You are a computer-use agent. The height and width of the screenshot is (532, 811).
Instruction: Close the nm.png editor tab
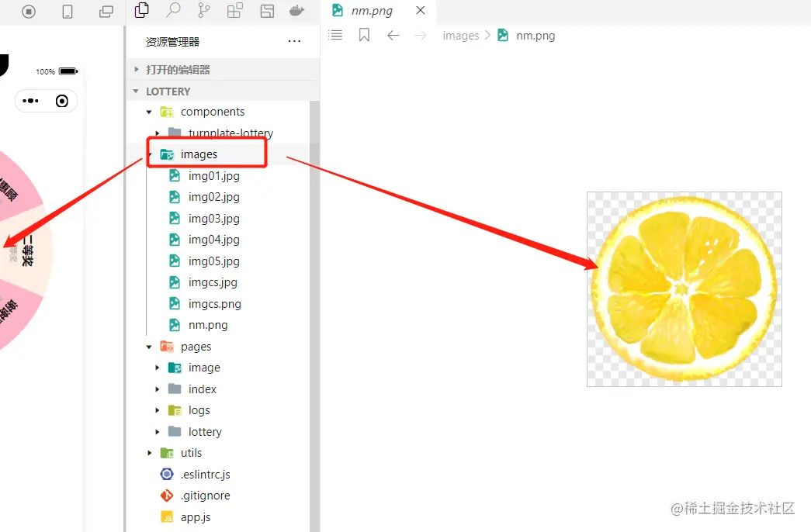[x=421, y=10]
